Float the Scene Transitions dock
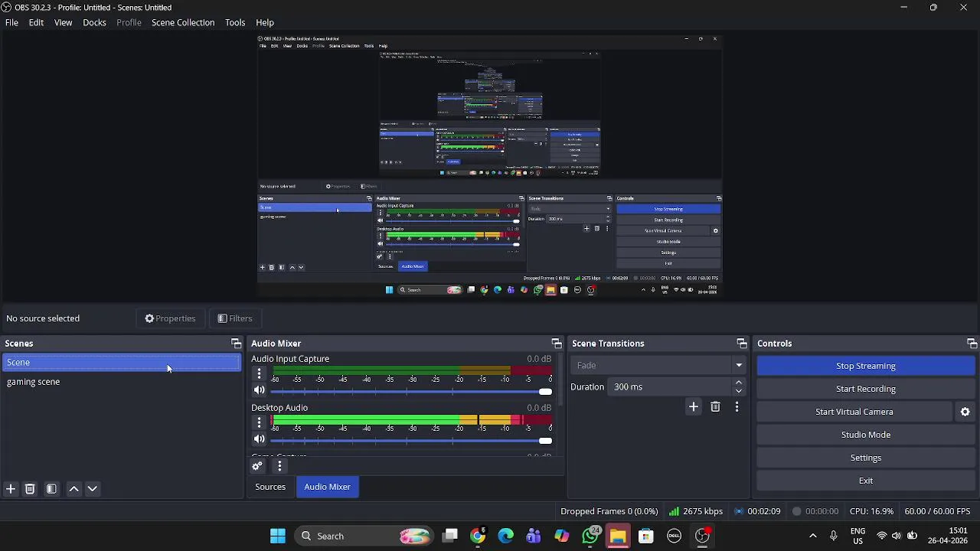 tap(741, 344)
